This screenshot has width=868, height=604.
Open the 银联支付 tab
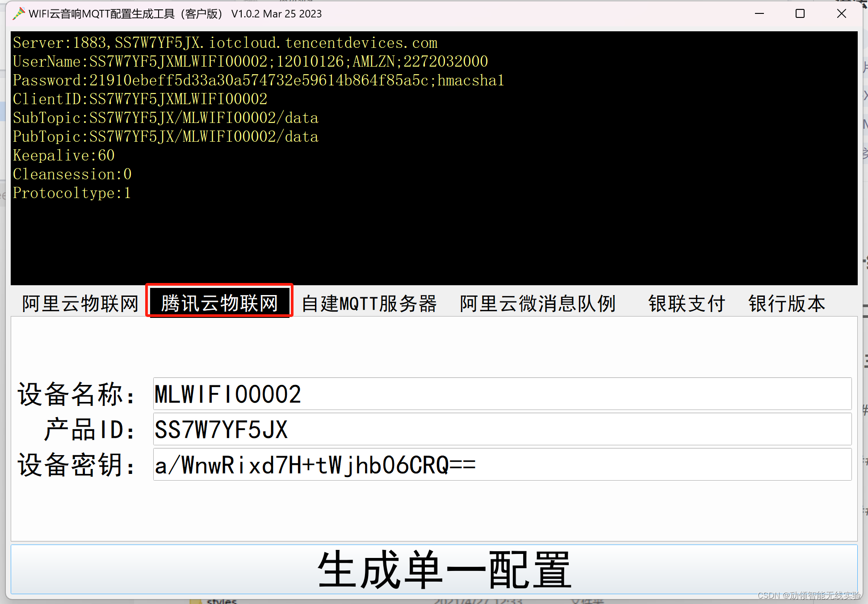(687, 304)
